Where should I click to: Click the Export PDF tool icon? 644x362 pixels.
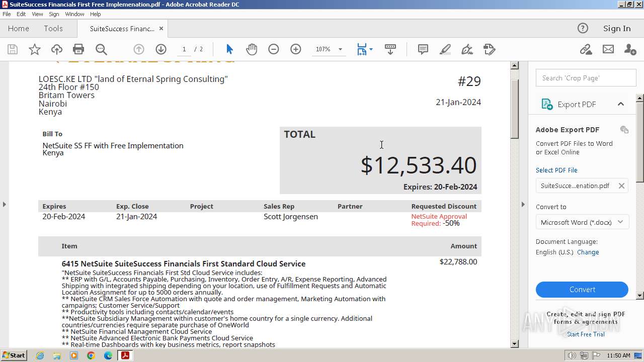click(x=547, y=104)
